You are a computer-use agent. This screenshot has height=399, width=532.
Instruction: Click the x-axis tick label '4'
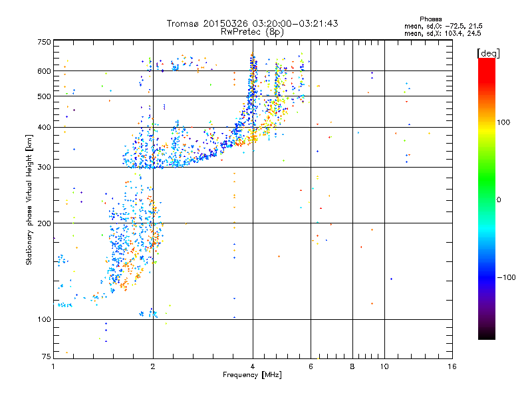(x=253, y=366)
